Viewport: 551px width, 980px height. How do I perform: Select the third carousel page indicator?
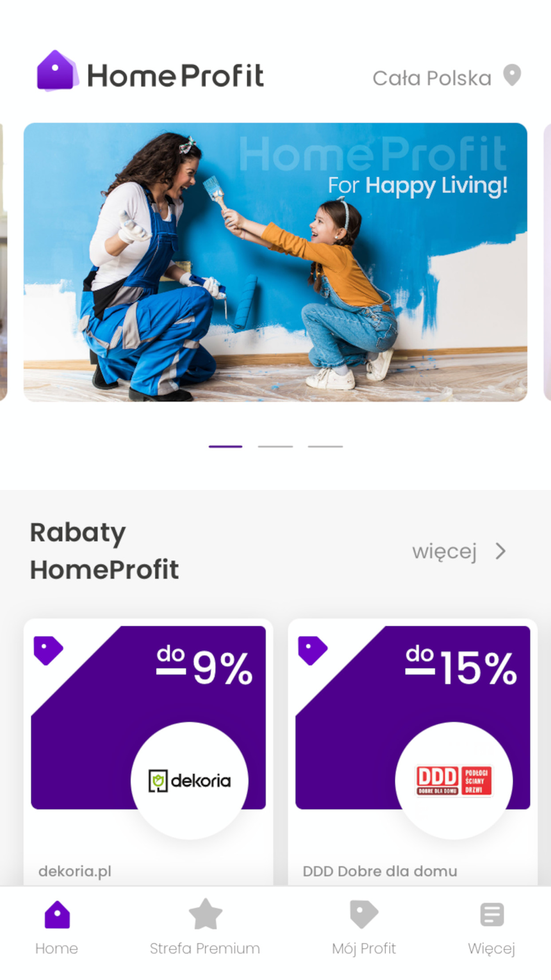(325, 446)
